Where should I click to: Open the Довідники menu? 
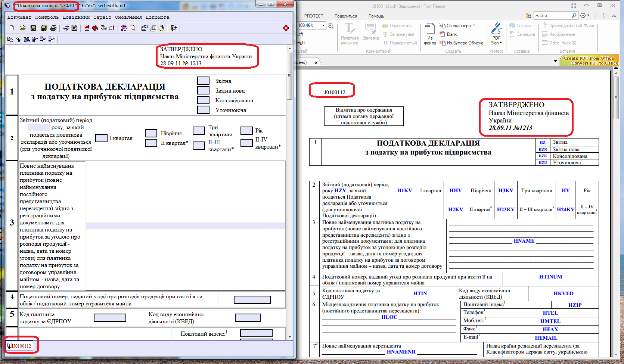76,17
